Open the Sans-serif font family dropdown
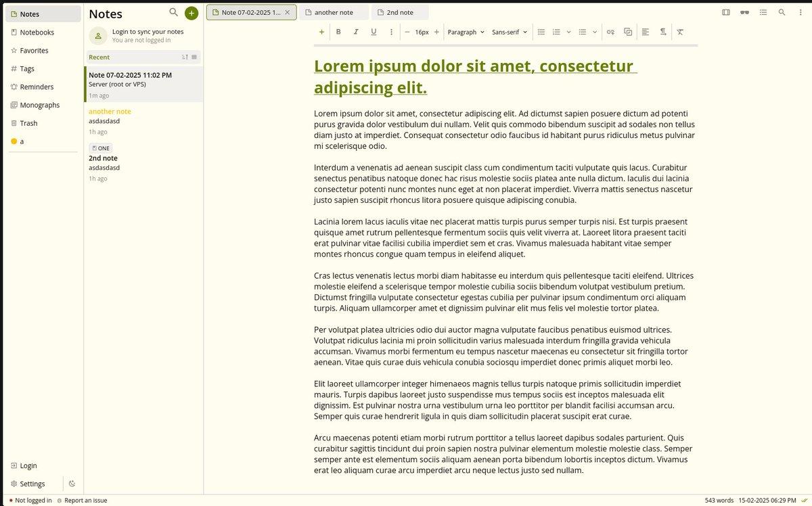Image resolution: width=812 pixels, height=506 pixels. pos(510,32)
